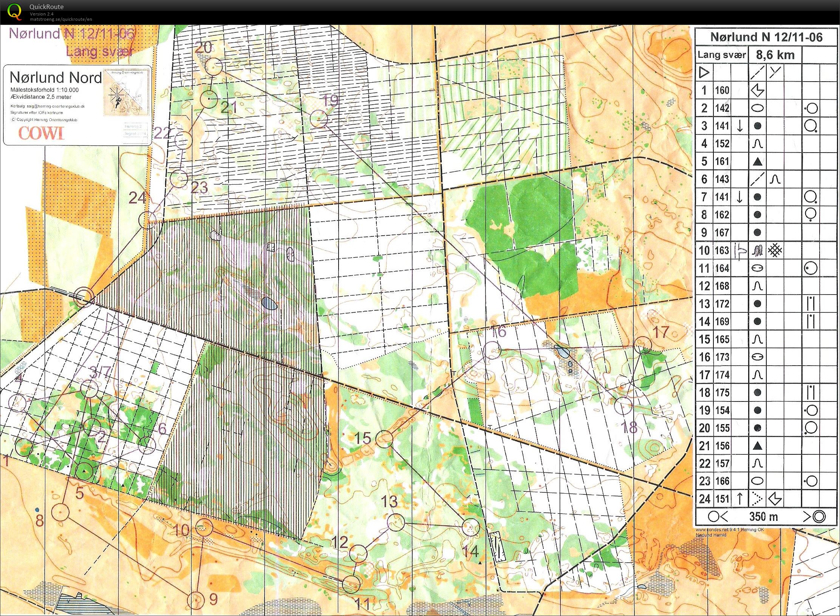Click control code 172 in the table

[x=722, y=304]
